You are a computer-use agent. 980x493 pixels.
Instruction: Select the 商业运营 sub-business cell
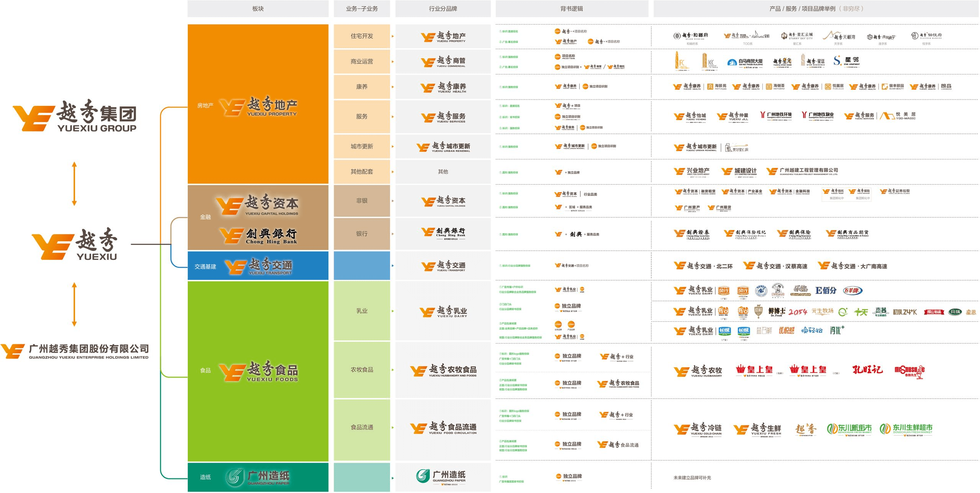pos(362,61)
